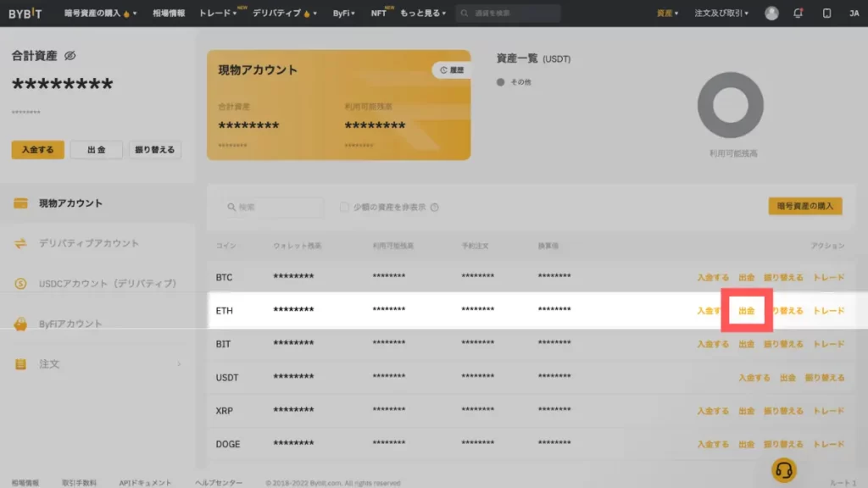Screen dimensions: 868x488
Task: Open 相場情報 footer link
Action: coord(25,483)
